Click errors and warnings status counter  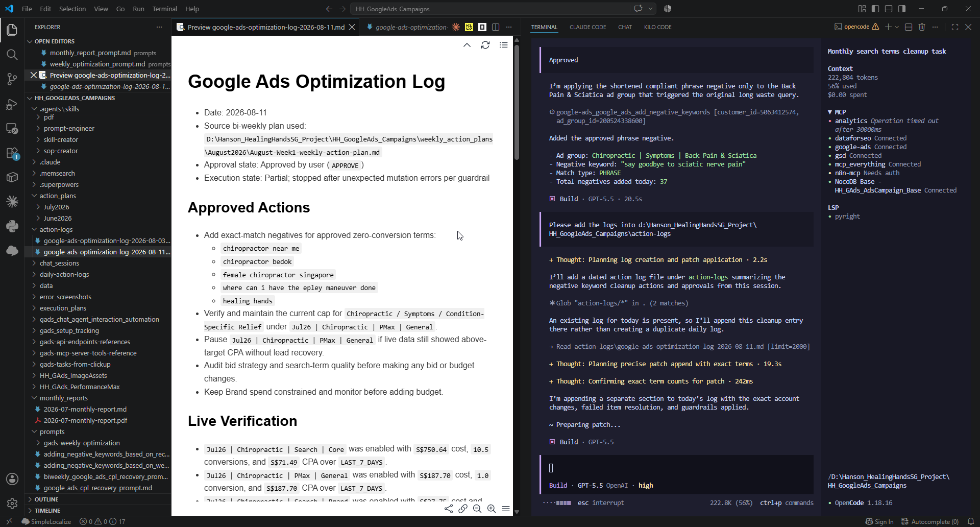click(102, 521)
